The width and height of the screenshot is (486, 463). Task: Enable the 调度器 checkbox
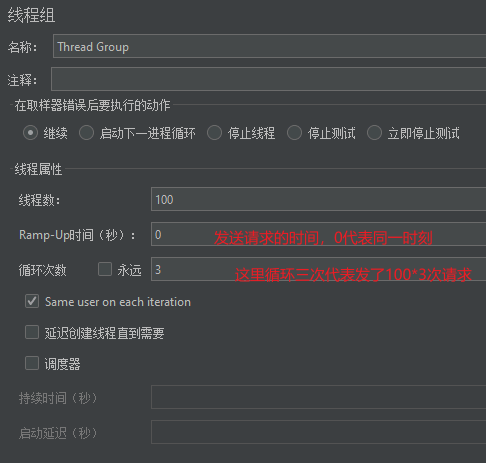[32, 363]
